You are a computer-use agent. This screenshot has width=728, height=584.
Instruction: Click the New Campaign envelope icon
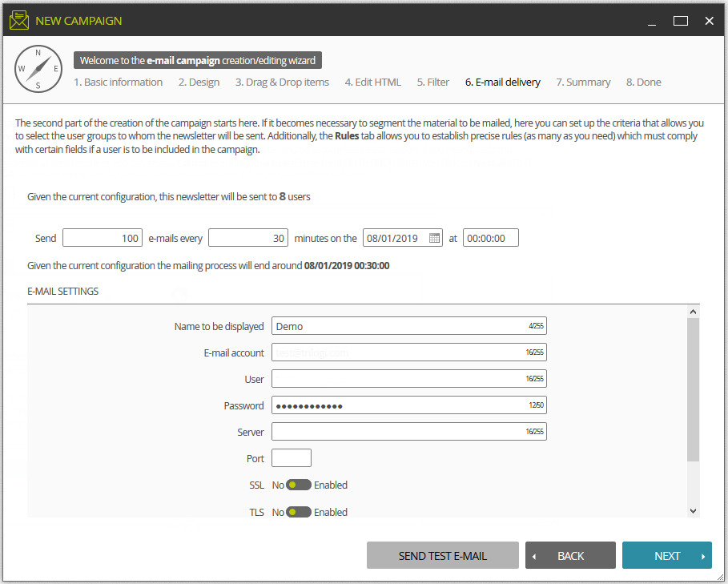19,20
